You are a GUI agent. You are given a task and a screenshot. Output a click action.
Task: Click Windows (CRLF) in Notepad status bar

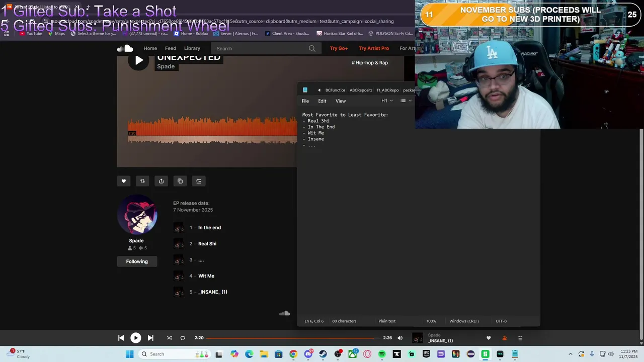[464, 321]
